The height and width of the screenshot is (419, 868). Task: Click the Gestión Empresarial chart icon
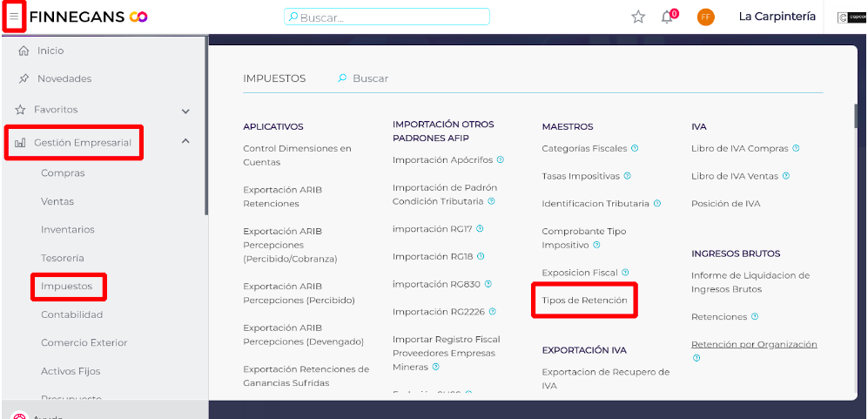click(x=20, y=143)
